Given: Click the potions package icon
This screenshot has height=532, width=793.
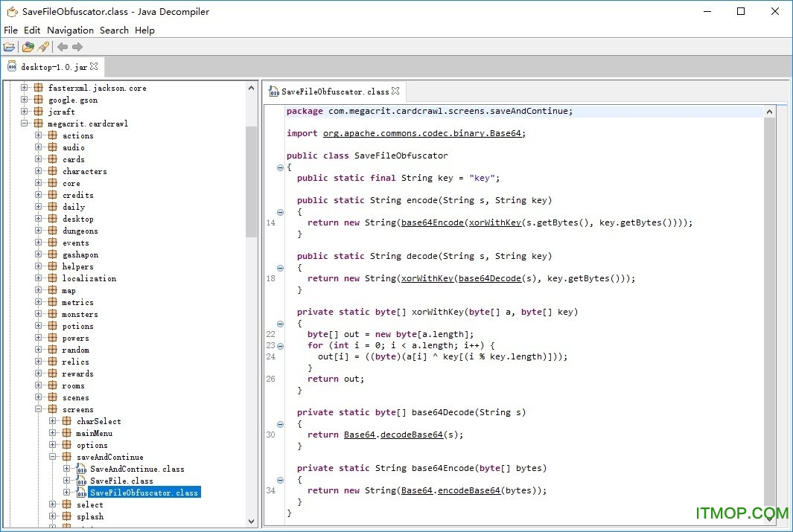Looking at the screenshot, I should [53, 326].
